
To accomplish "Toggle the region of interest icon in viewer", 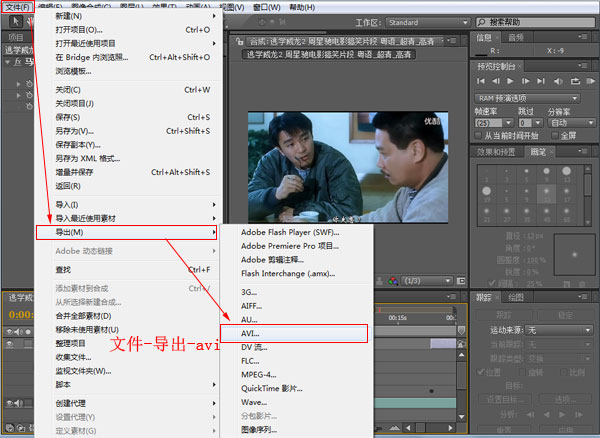I will 461,281.
